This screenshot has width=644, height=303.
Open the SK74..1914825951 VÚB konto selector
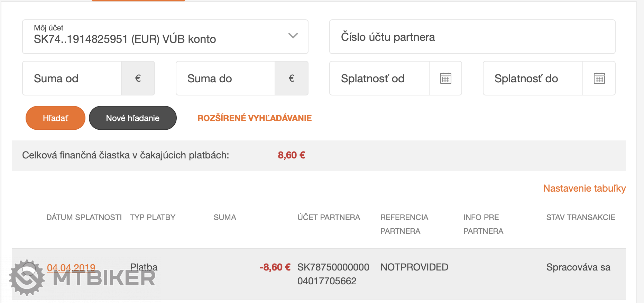coord(165,37)
